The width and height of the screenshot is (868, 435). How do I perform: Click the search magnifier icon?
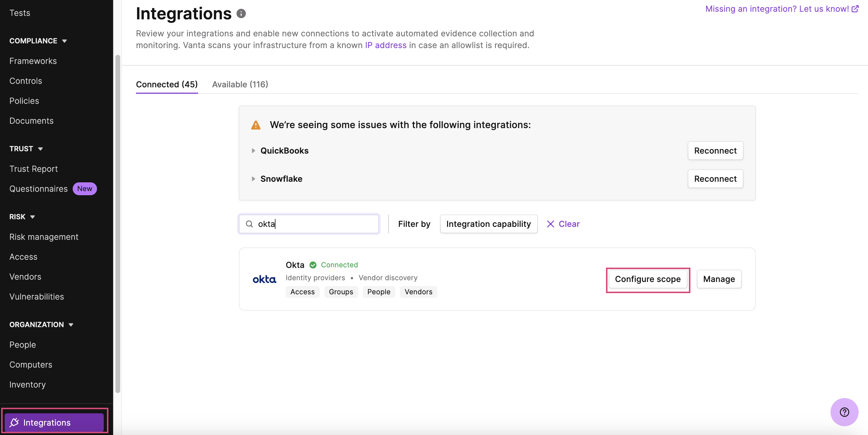click(x=249, y=224)
